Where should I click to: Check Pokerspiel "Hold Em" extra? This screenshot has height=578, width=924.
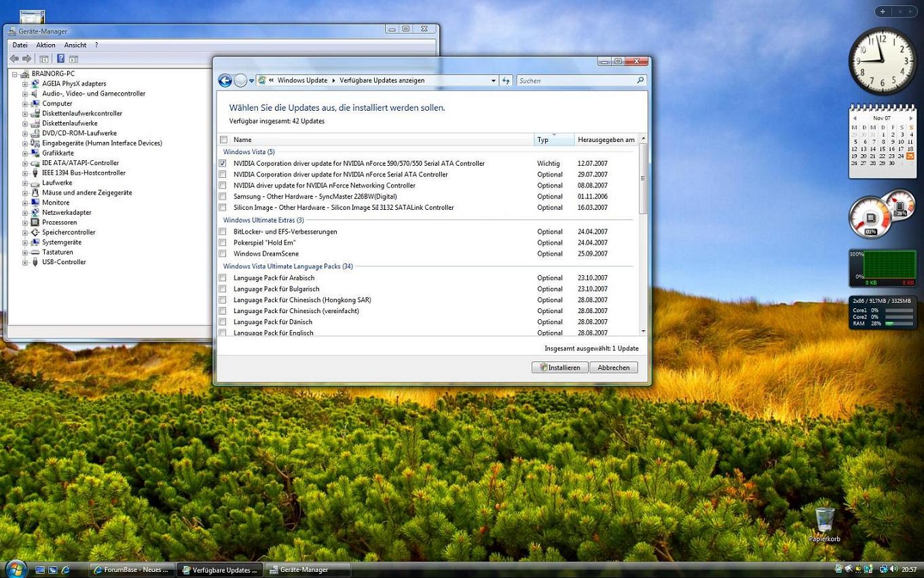coord(223,242)
